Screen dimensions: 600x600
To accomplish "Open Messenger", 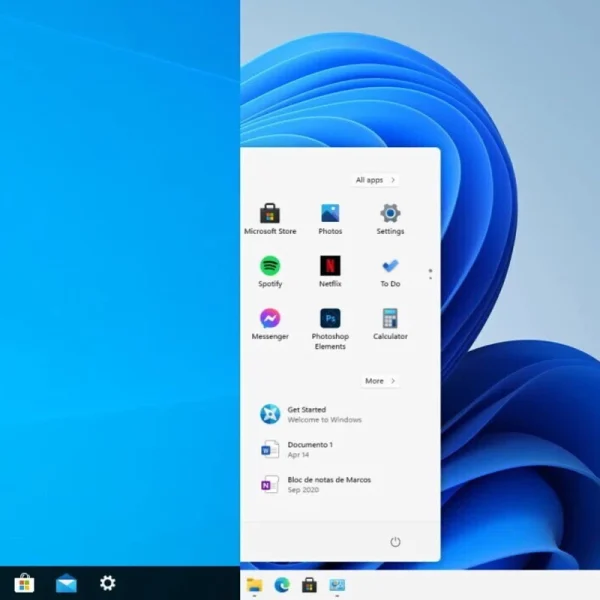I will click(270, 324).
